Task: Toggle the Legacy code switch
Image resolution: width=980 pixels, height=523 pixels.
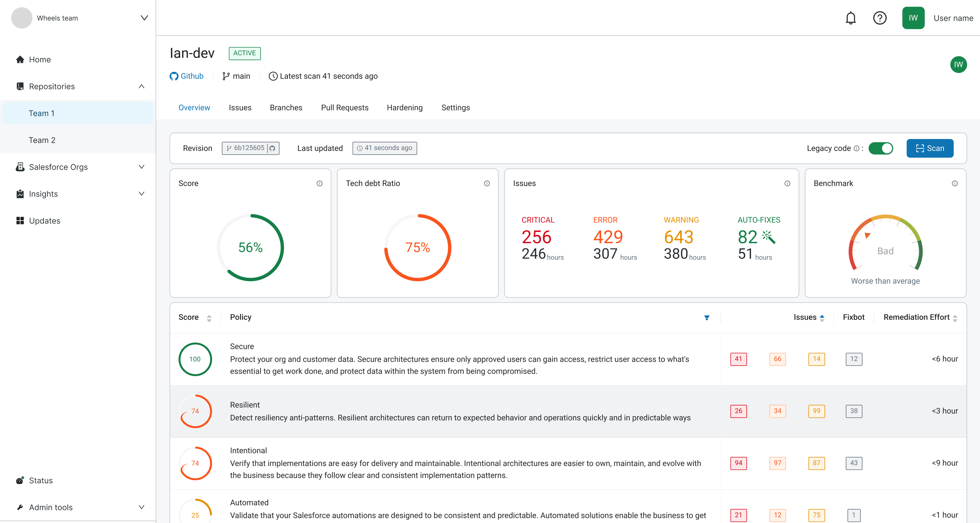Action: [x=880, y=148]
